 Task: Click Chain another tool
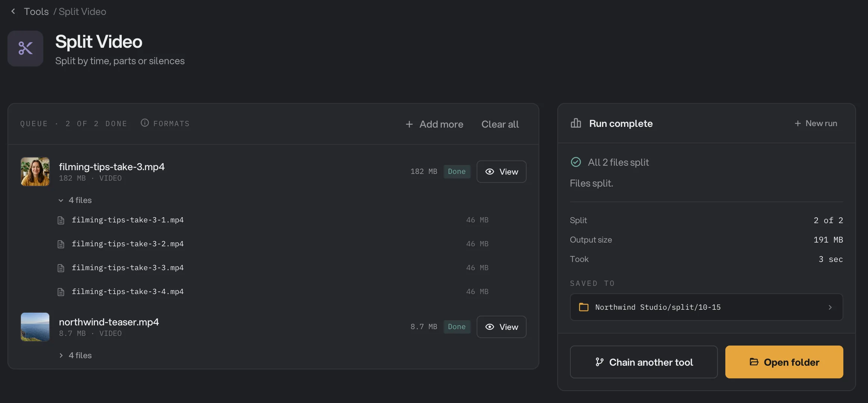[x=644, y=362]
